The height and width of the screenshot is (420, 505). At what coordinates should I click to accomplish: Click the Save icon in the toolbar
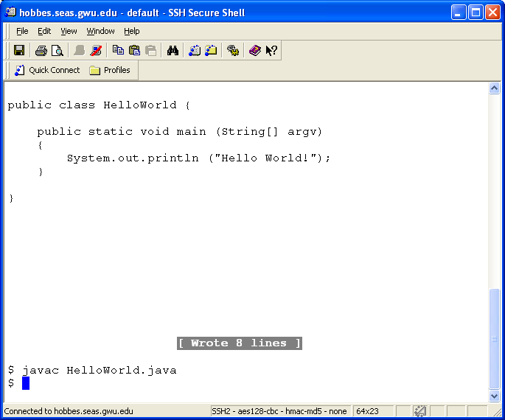[x=19, y=50]
